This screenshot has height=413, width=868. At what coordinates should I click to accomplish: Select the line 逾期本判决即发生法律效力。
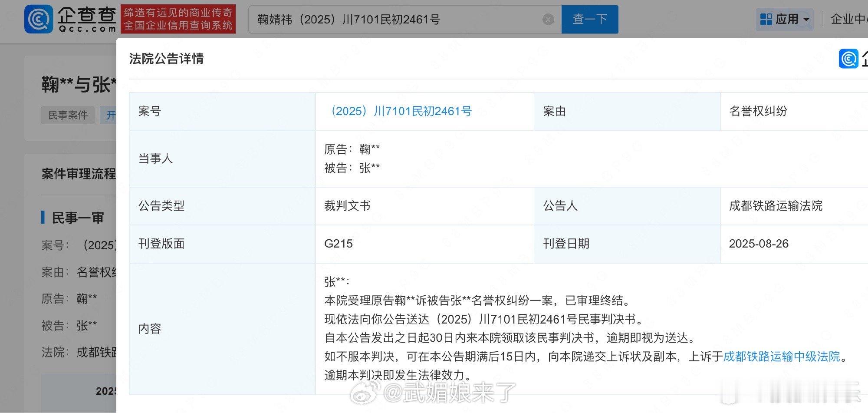pos(398,375)
